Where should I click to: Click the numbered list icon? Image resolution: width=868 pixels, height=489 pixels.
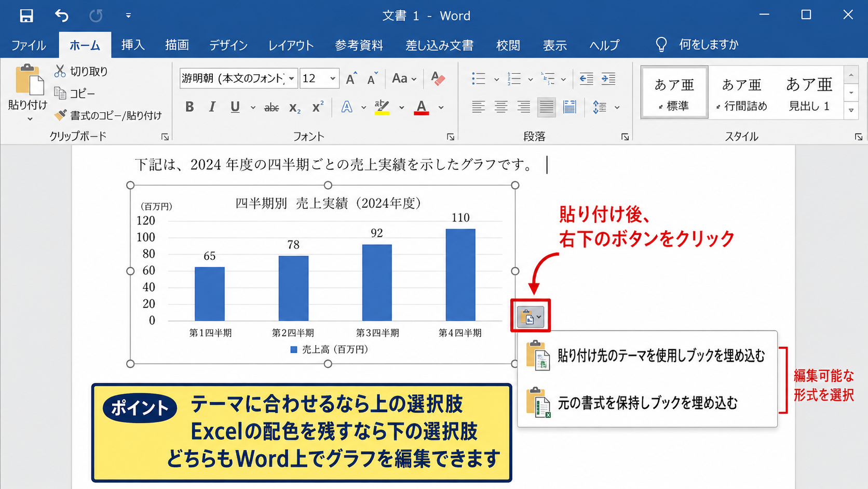click(514, 78)
